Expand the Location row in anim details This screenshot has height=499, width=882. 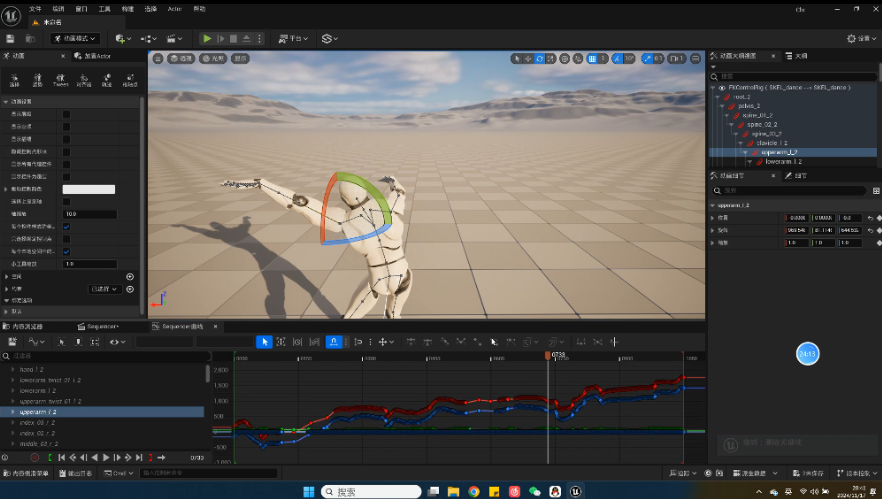click(x=713, y=218)
